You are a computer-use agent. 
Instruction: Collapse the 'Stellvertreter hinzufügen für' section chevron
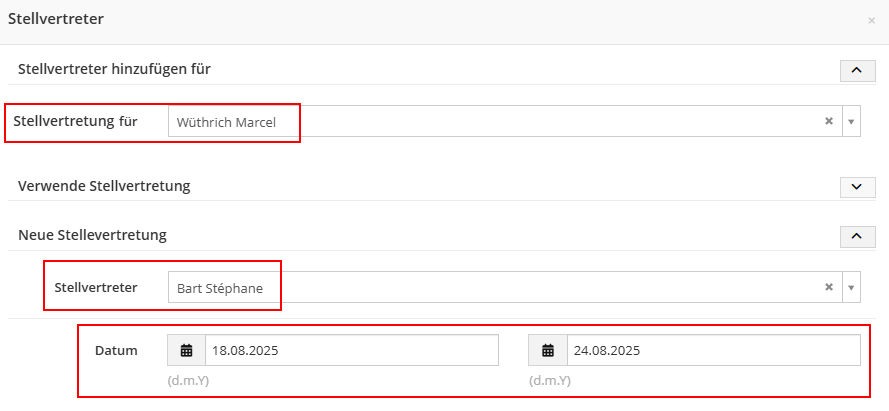coord(855,70)
